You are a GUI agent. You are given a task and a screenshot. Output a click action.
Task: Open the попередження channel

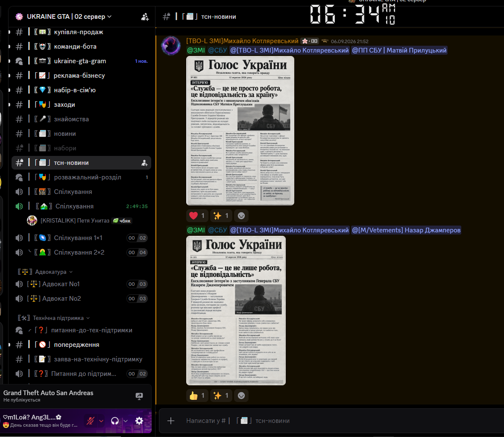[x=81, y=345]
